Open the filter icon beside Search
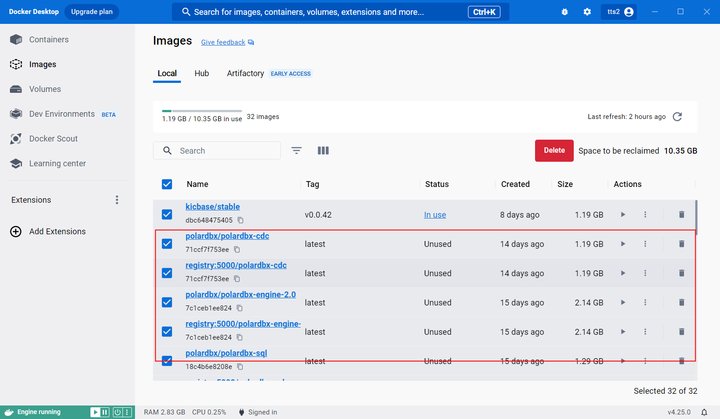Viewport: 720px width, 419px height. pos(297,150)
